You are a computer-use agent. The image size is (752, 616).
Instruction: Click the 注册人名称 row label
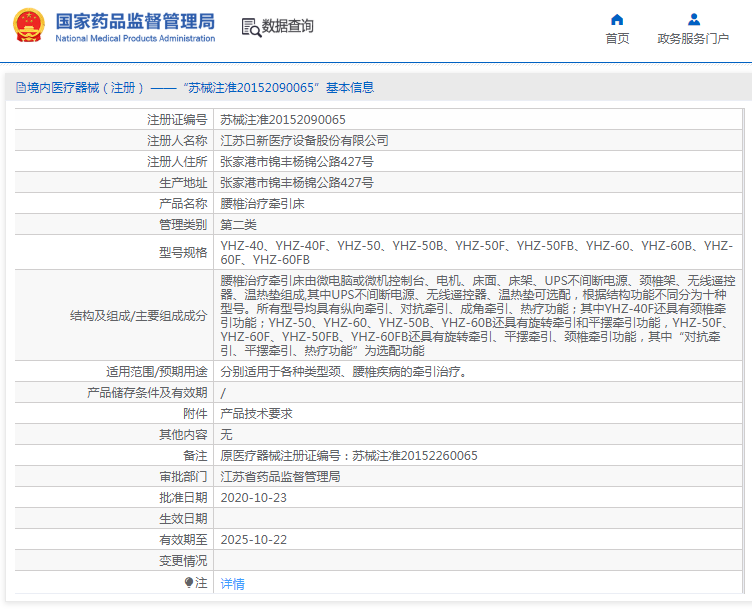tap(177, 141)
